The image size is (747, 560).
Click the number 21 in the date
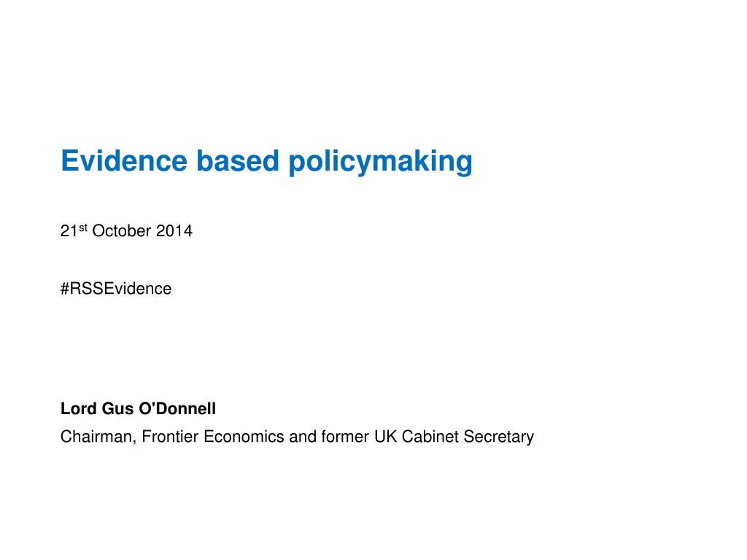point(69,231)
